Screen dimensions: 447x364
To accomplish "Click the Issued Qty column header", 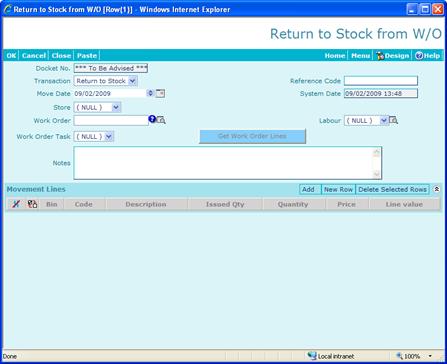I will coord(225,204).
